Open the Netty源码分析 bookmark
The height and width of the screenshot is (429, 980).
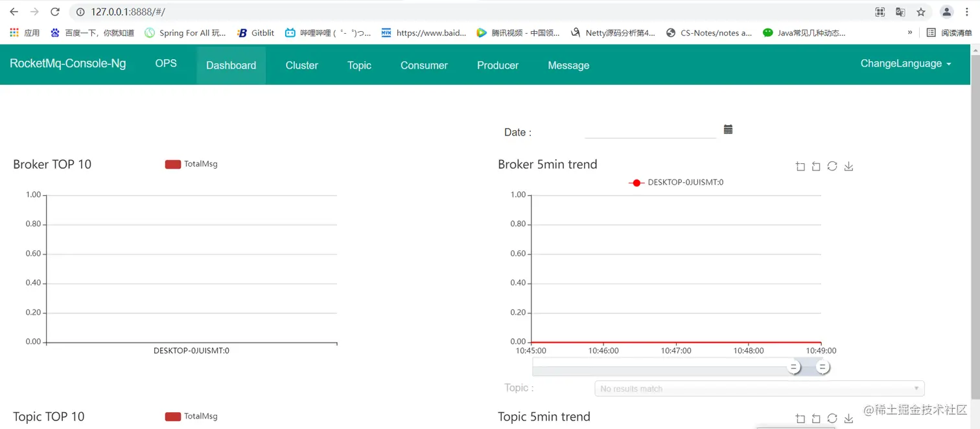click(612, 32)
